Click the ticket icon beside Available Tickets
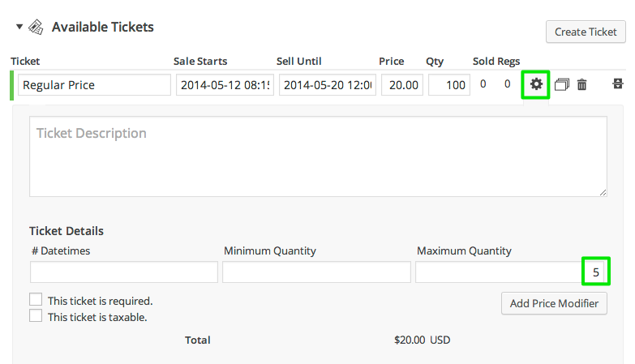The height and width of the screenshot is (364, 635). (36, 28)
